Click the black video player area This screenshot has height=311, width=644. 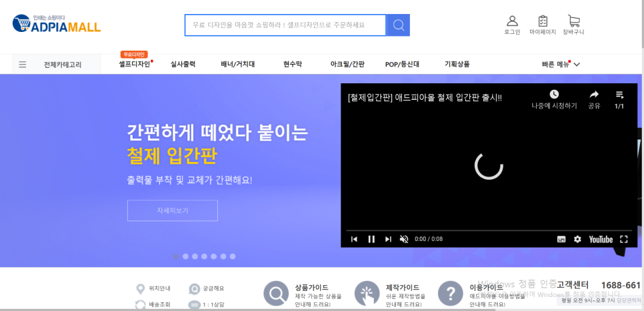coord(489,165)
